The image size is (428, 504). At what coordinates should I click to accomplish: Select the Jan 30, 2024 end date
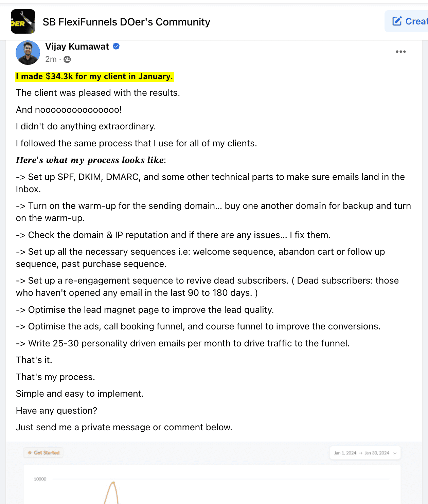377,453
